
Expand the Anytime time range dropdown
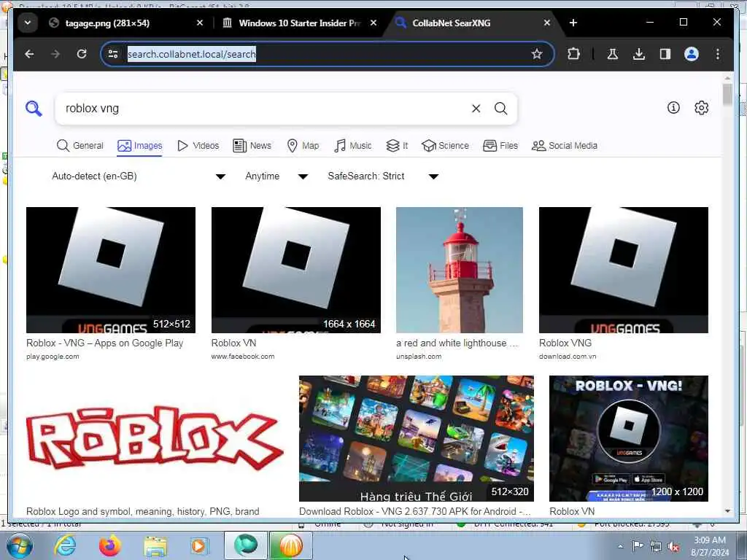point(276,176)
